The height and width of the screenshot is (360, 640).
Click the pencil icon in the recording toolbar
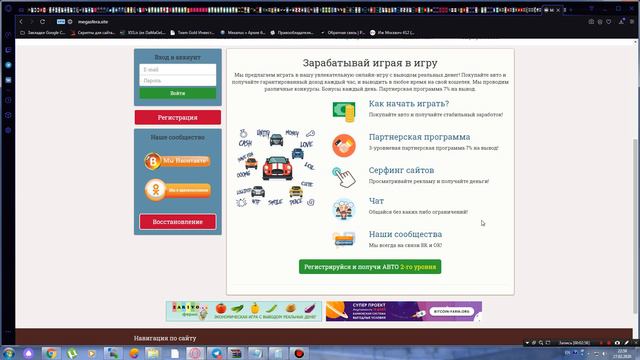pyautogui.click(x=626, y=343)
